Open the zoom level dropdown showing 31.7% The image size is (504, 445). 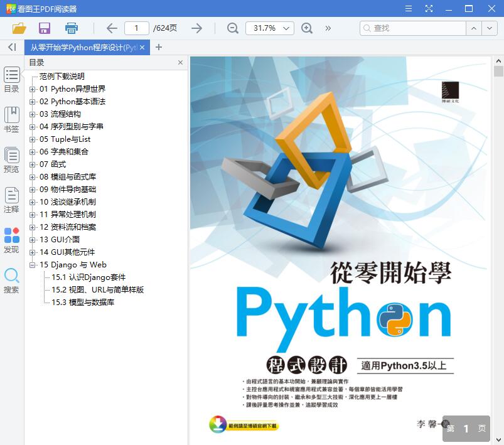pos(269,28)
